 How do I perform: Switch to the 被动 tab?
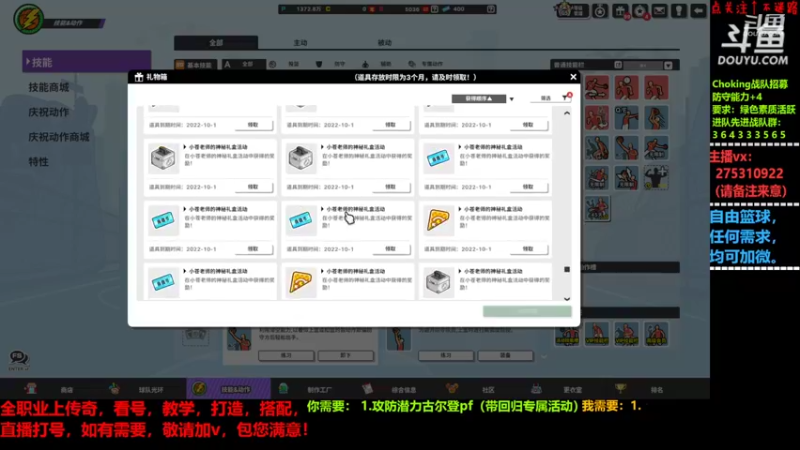coord(384,43)
